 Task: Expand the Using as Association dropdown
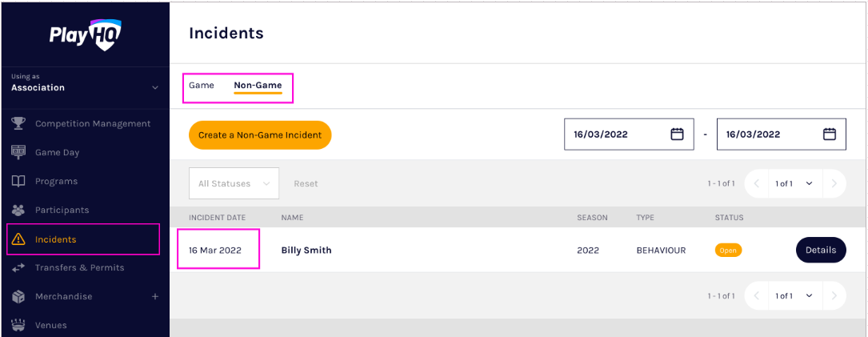[155, 87]
